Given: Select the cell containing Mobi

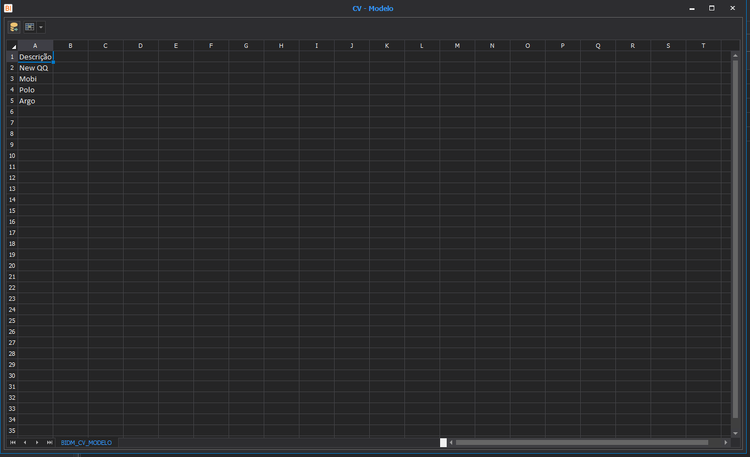Looking at the screenshot, I should [x=35, y=79].
